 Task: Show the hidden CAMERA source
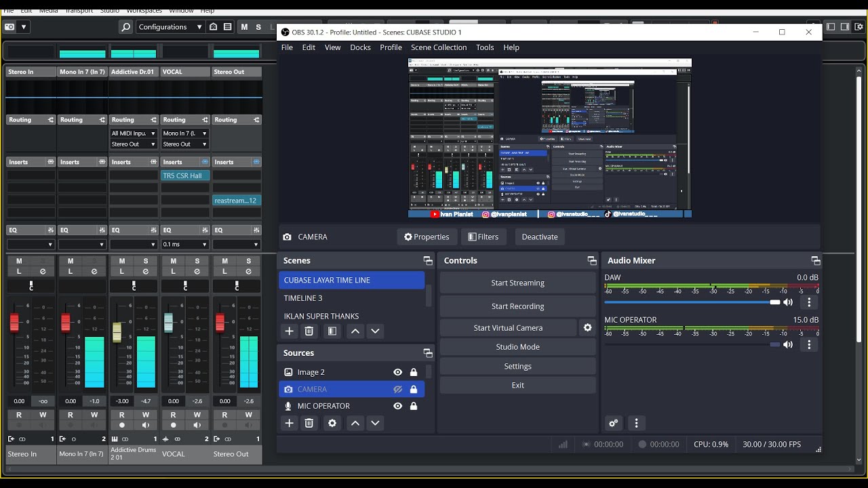click(x=397, y=390)
